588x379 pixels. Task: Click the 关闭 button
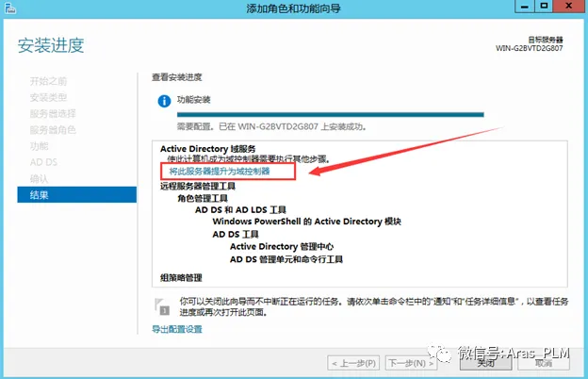[x=485, y=363]
